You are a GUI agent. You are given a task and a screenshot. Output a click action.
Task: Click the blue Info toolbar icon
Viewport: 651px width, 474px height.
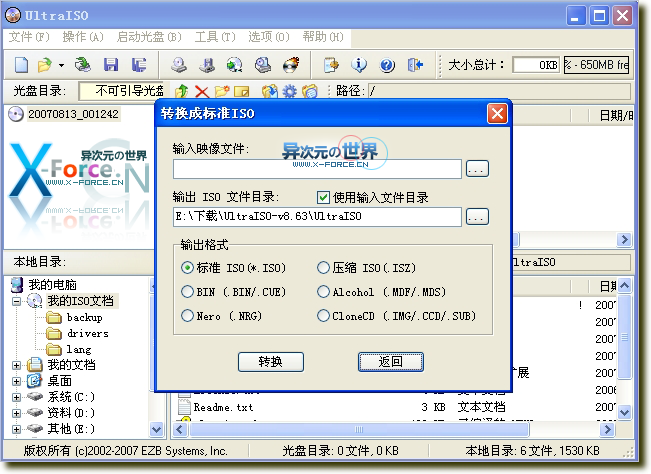point(359,65)
